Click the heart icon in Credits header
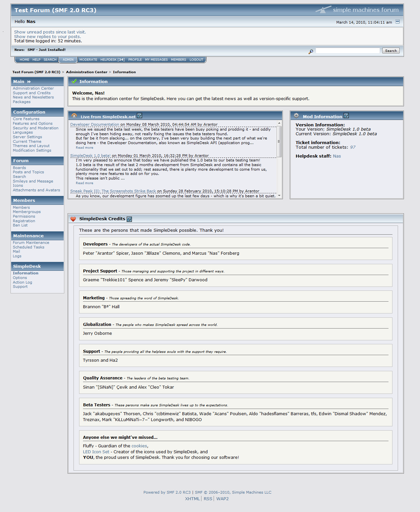Viewport: 420px width, 512px height. 73,219
